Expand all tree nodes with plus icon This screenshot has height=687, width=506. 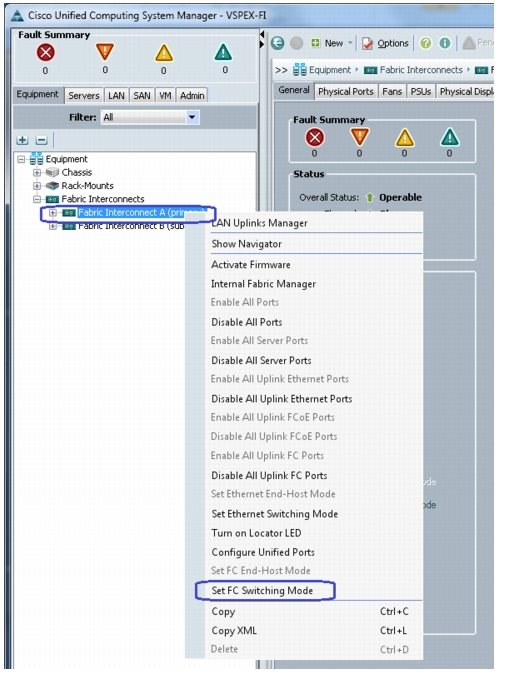[22, 140]
